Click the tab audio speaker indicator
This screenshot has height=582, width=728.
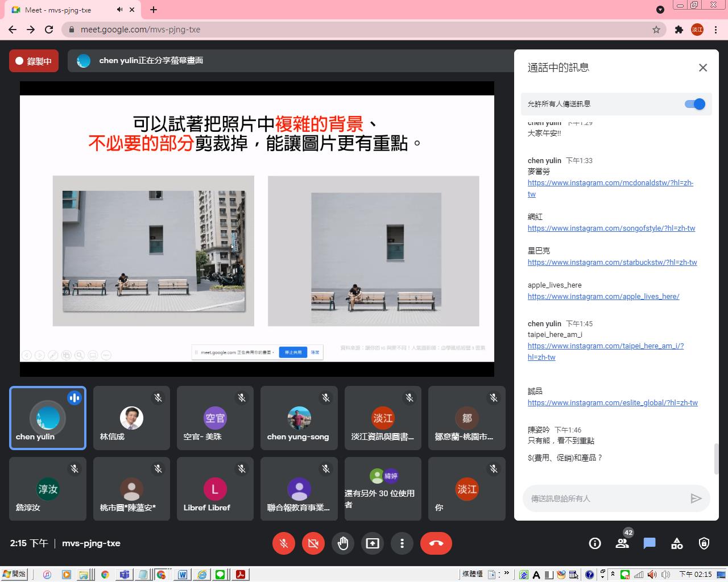pyautogui.click(x=120, y=10)
